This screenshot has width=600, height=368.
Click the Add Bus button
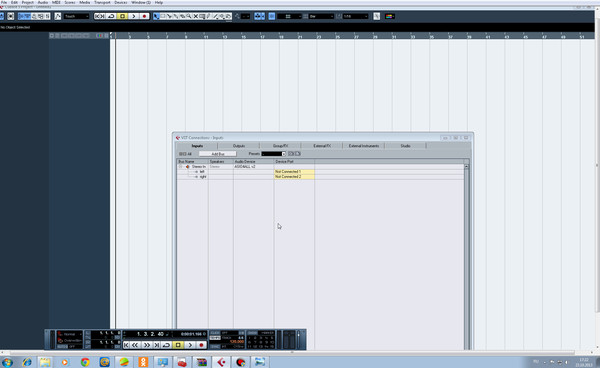(x=218, y=154)
